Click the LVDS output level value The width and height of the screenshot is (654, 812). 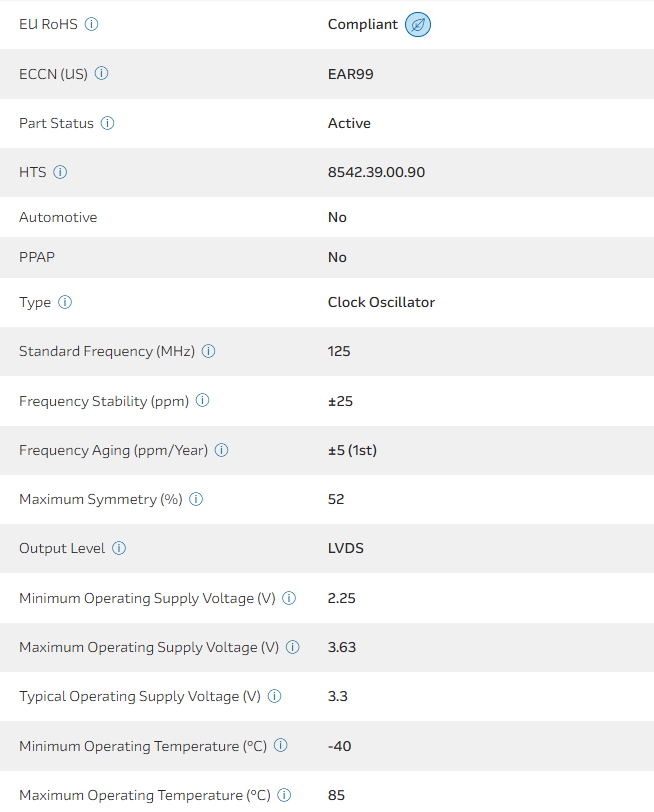click(x=346, y=548)
